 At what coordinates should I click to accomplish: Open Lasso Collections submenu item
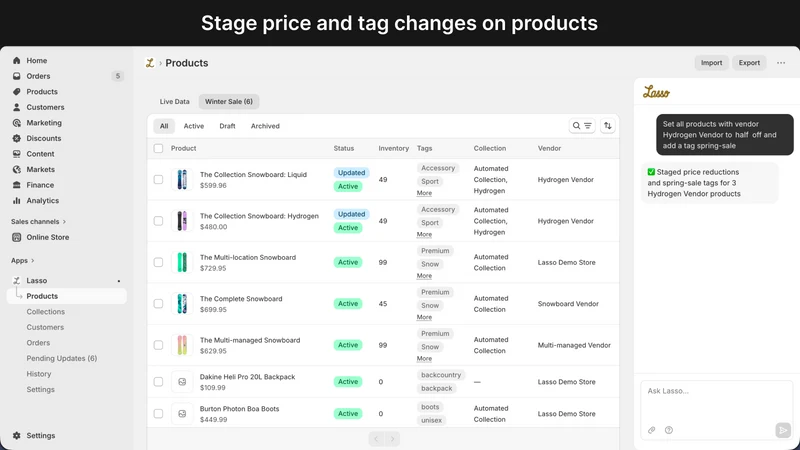[x=45, y=312]
